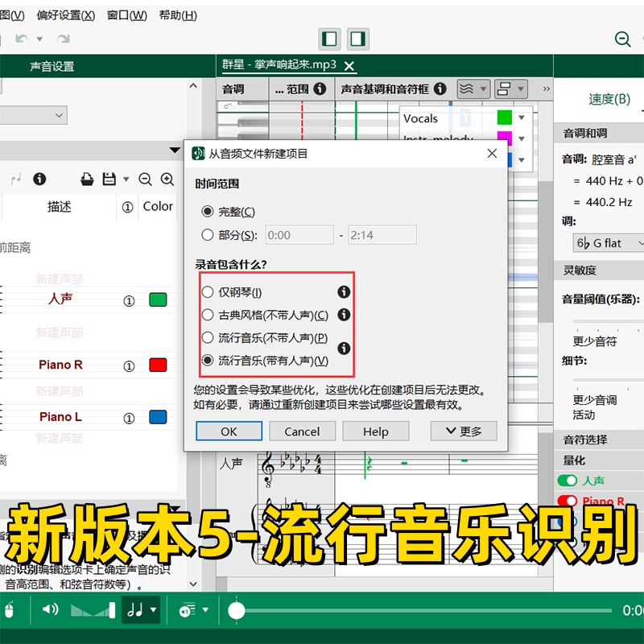Zoom out using the magnifier minus icon

tap(146, 179)
